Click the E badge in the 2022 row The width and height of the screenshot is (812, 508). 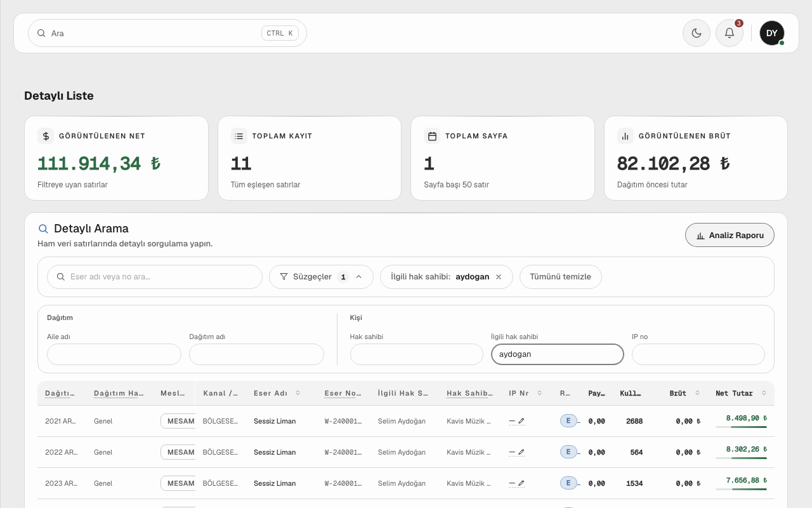point(568,452)
